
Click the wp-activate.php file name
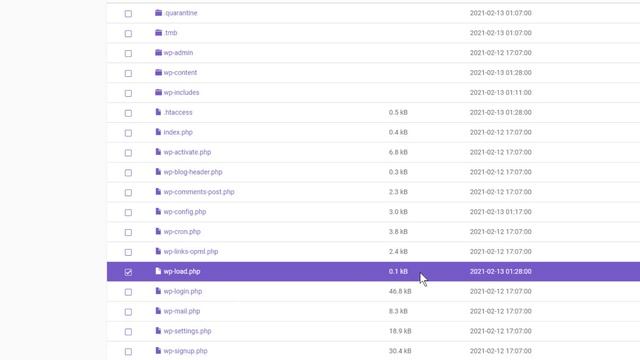pyautogui.click(x=187, y=152)
